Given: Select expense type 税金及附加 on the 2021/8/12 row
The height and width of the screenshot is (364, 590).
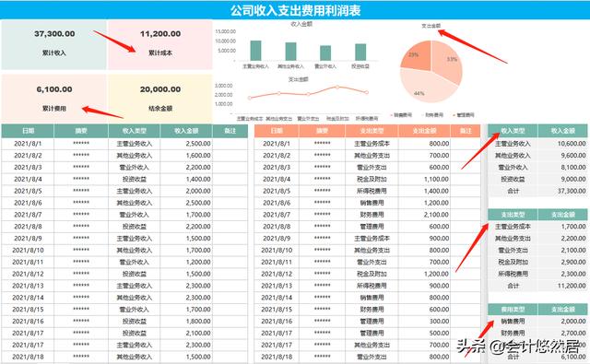Looking at the screenshot, I should pyautogui.click(x=372, y=274).
